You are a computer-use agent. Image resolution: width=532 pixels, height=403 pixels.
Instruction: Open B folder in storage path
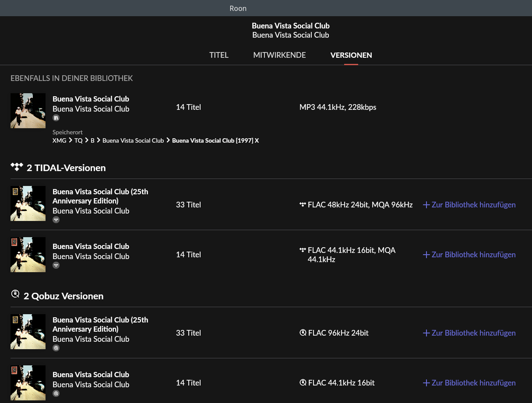[92, 140]
